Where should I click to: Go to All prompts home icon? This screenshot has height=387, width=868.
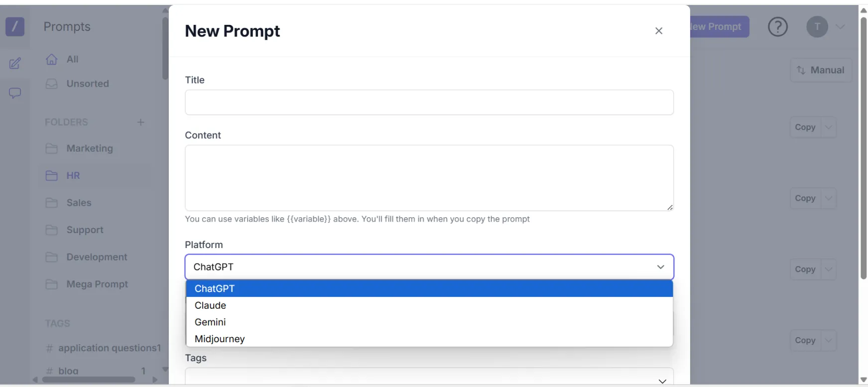pos(52,59)
